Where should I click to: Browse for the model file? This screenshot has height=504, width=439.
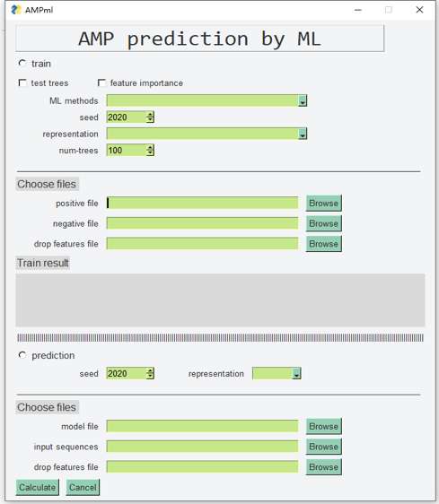tap(323, 426)
